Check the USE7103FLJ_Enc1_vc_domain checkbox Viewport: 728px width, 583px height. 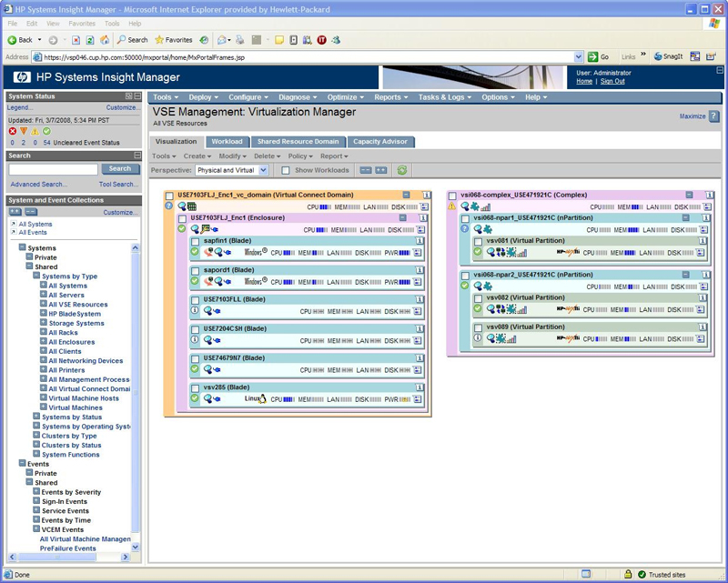[170, 196]
